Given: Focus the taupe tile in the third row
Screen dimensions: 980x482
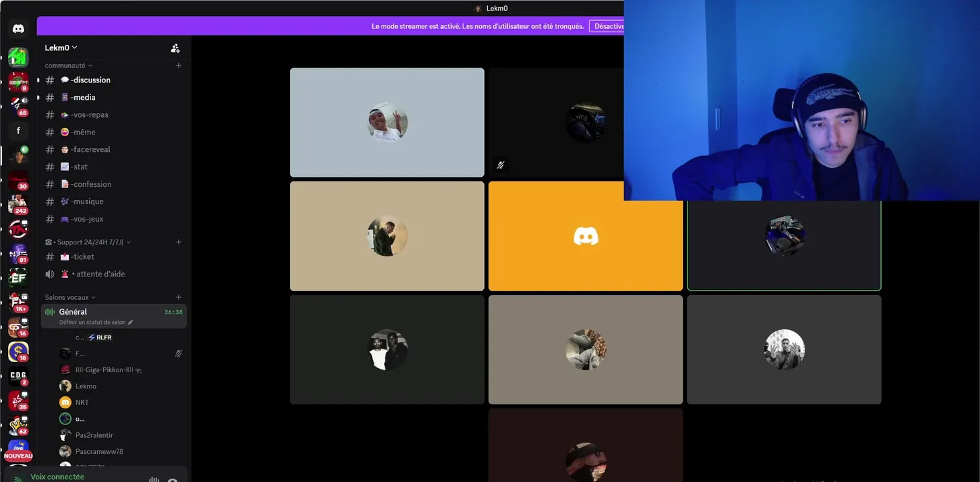Looking at the screenshot, I should [x=586, y=349].
